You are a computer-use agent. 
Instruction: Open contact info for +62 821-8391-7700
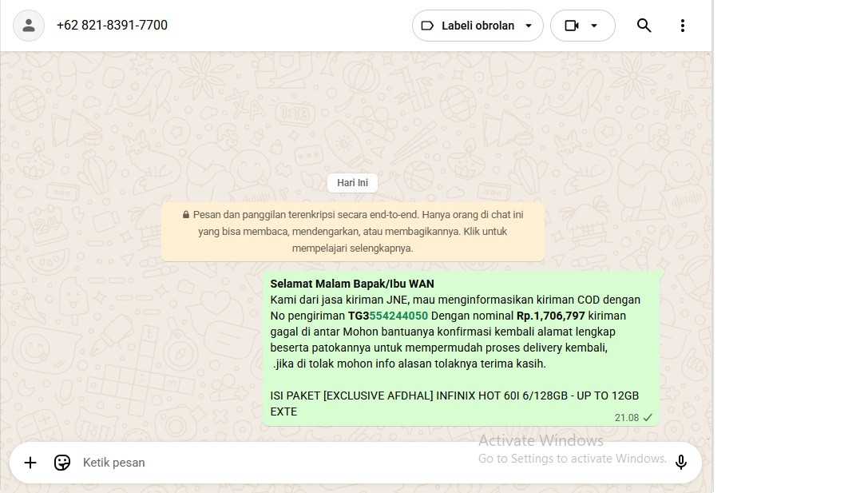coord(112,26)
